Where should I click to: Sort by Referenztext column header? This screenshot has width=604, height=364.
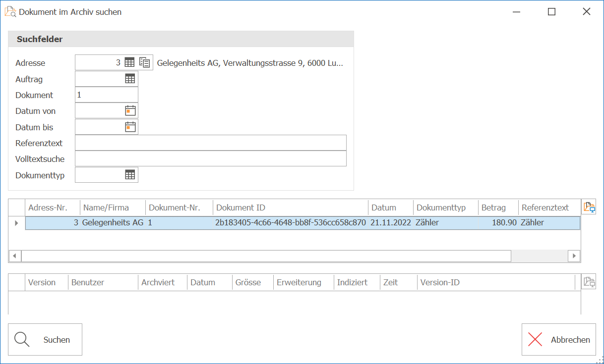(549, 208)
